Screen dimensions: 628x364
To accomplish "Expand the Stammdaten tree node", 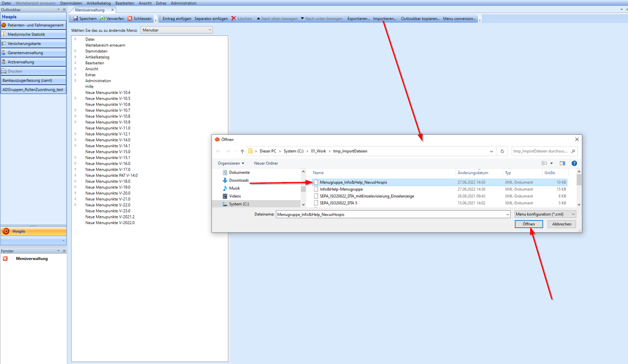I will coord(76,51).
